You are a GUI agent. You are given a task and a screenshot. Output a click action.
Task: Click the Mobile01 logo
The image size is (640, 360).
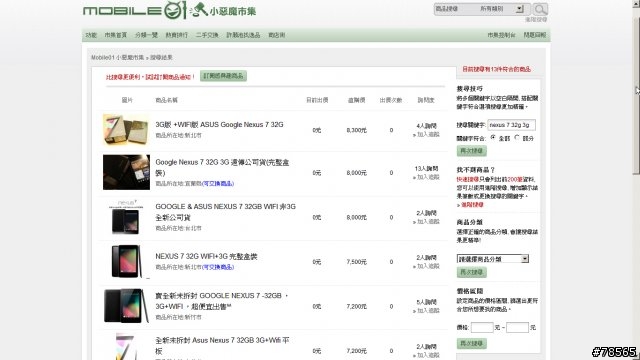pos(135,10)
